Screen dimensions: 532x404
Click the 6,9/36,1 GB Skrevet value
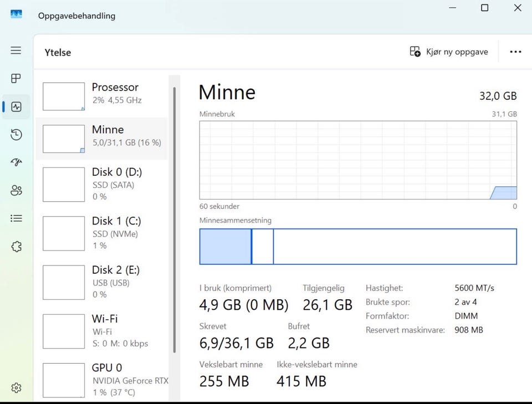pos(237,343)
